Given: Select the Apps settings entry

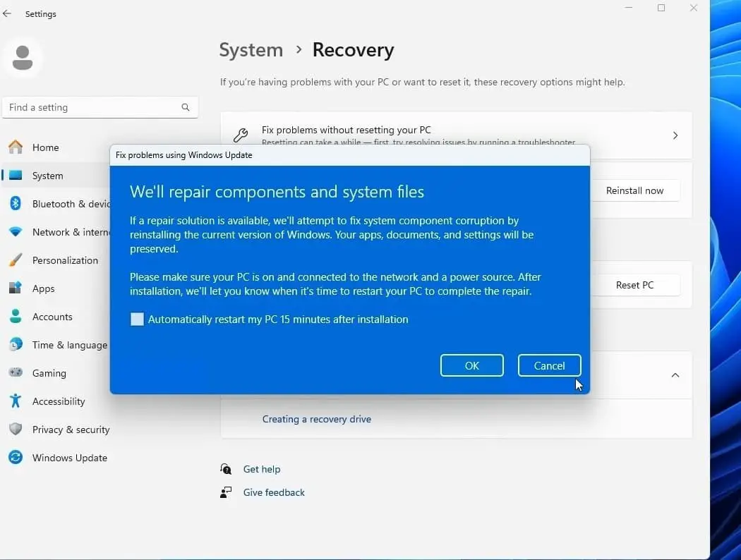Looking at the screenshot, I should click(x=43, y=288).
